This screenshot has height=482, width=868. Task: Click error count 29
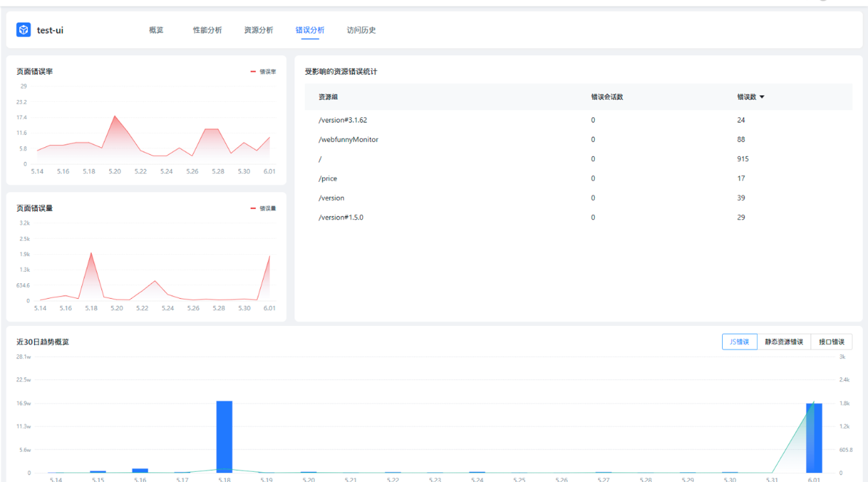[741, 218]
